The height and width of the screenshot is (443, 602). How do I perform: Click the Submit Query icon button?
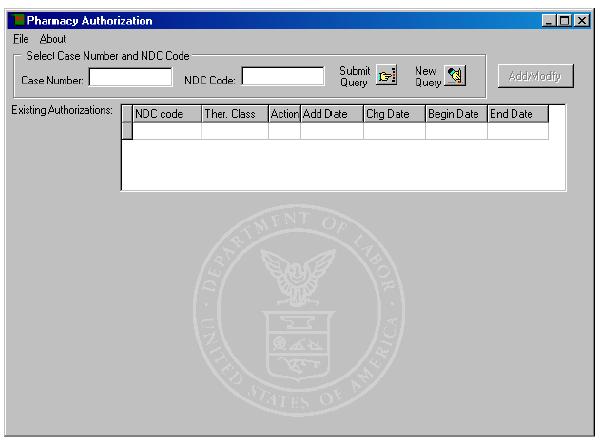pos(387,76)
